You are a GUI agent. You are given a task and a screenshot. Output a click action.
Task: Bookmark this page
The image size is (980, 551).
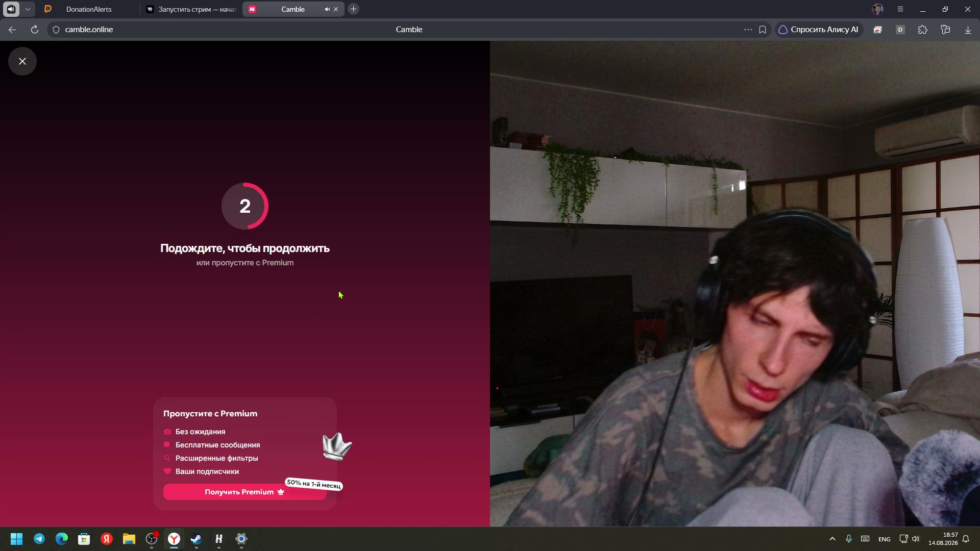click(763, 30)
